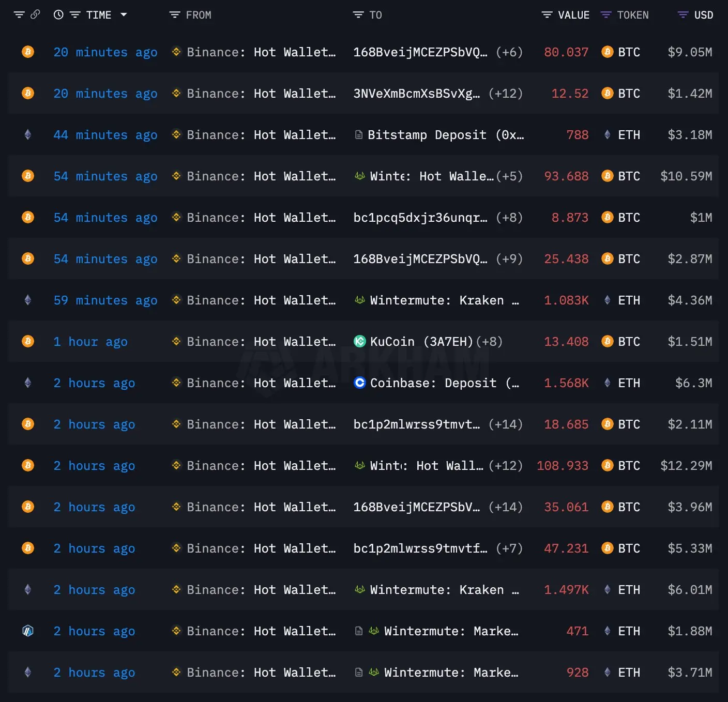This screenshot has height=702, width=728.
Task: Open the bc1p2mlwrss9tmvtf… (+7) address link
Action: pyautogui.click(x=420, y=548)
